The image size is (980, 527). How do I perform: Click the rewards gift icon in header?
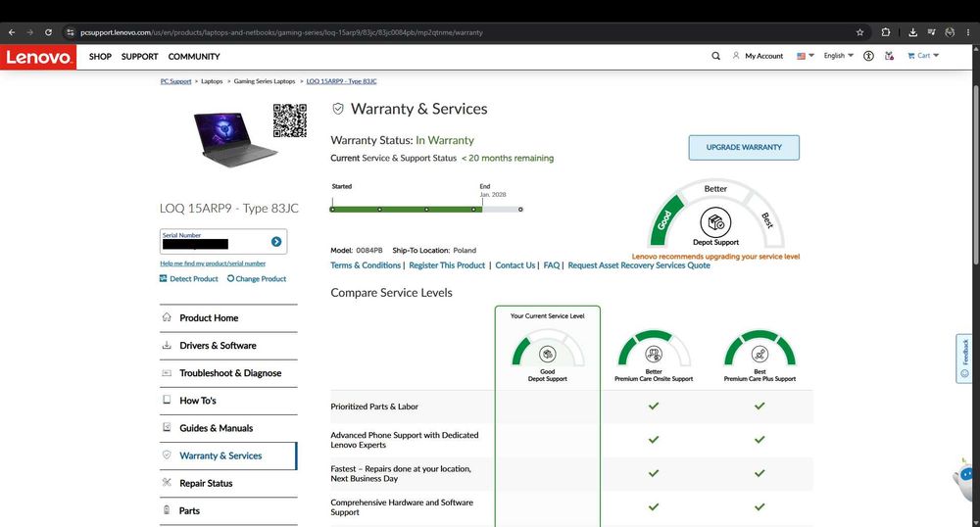pos(890,56)
